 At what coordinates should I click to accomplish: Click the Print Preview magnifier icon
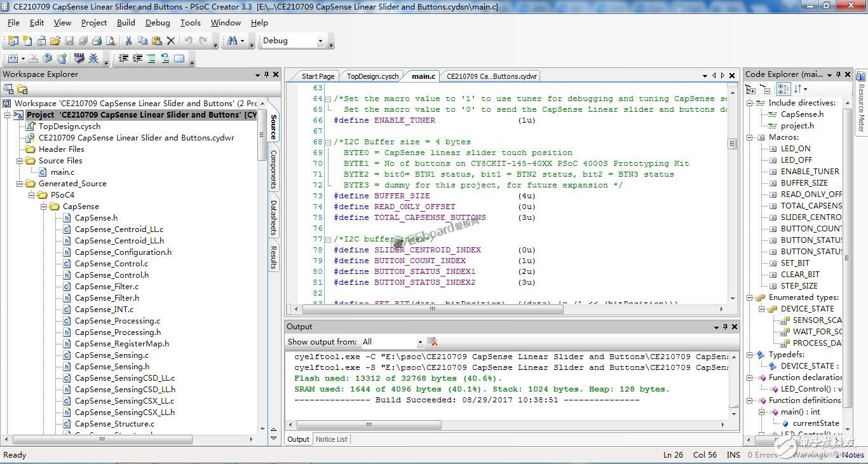(x=111, y=41)
